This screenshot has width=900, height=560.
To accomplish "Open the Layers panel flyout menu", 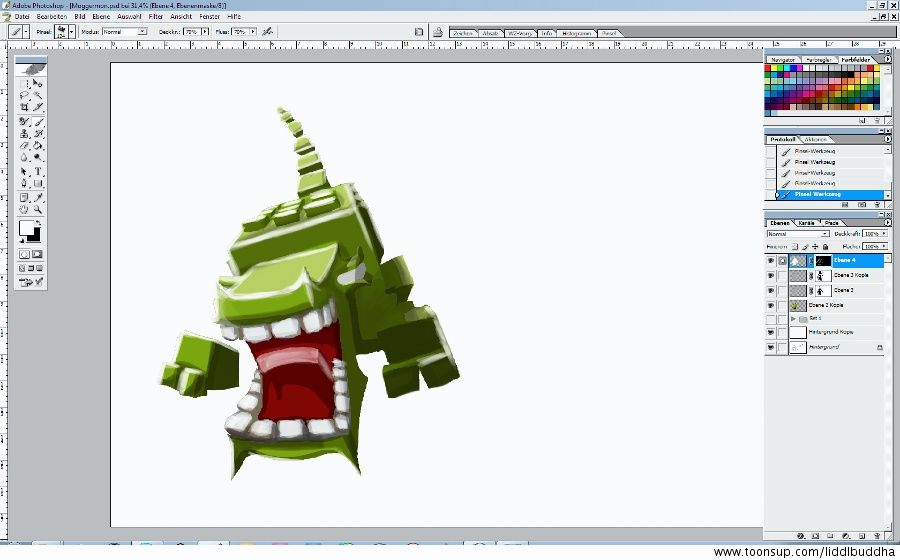I will 887,223.
